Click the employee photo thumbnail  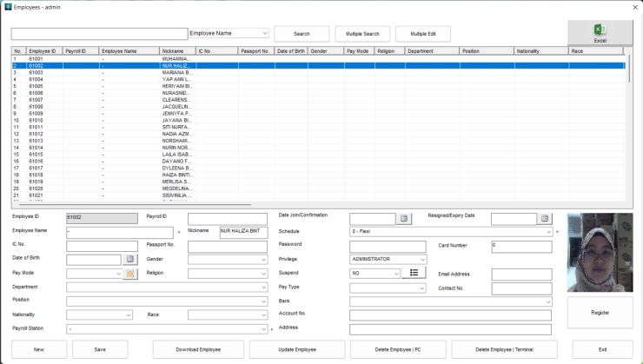(x=600, y=252)
